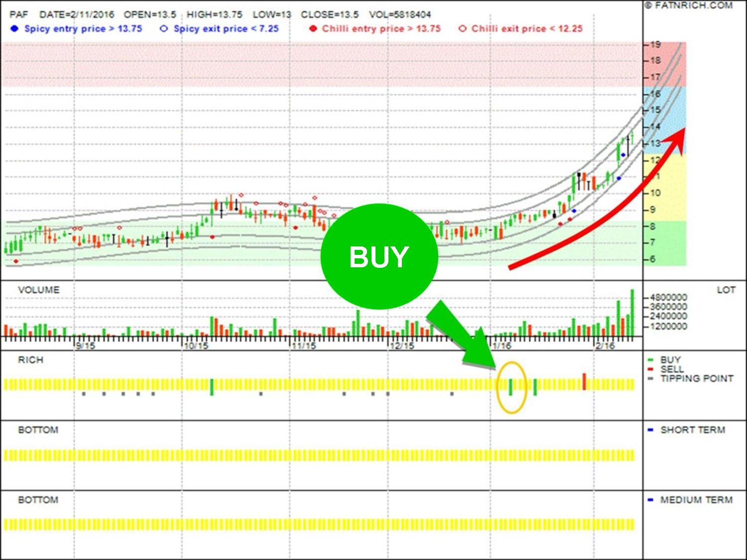Select the blue SHORT TERM legend marker
Image resolution: width=747 pixels, height=560 pixels.
click(650, 430)
